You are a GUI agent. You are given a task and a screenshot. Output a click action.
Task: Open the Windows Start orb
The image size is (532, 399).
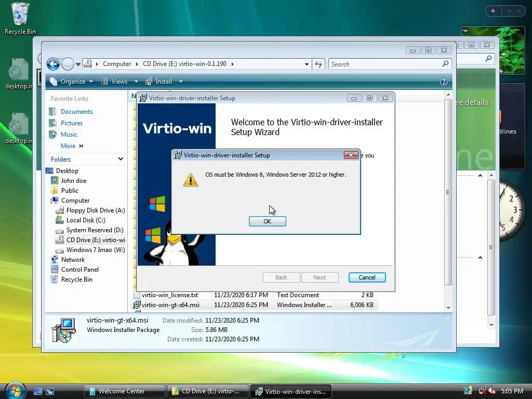tap(15, 391)
